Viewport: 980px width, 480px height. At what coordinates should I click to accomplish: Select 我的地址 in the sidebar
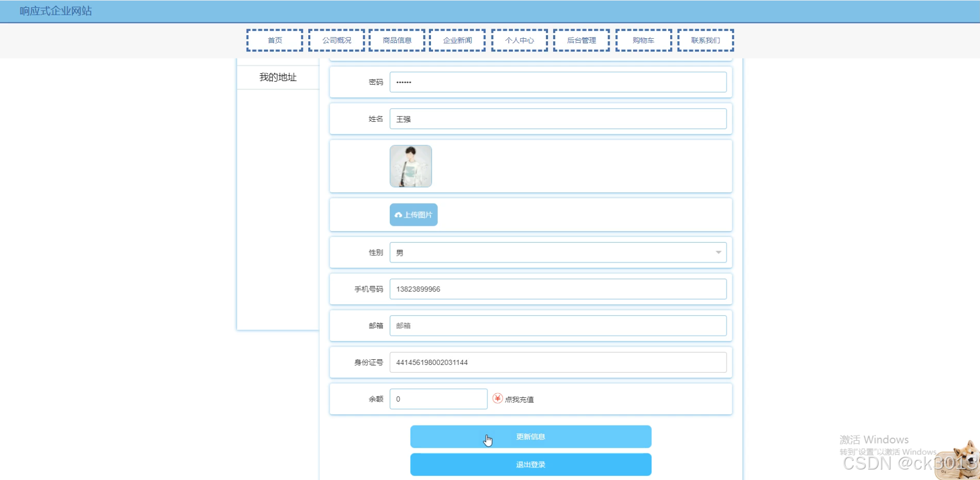[277, 77]
